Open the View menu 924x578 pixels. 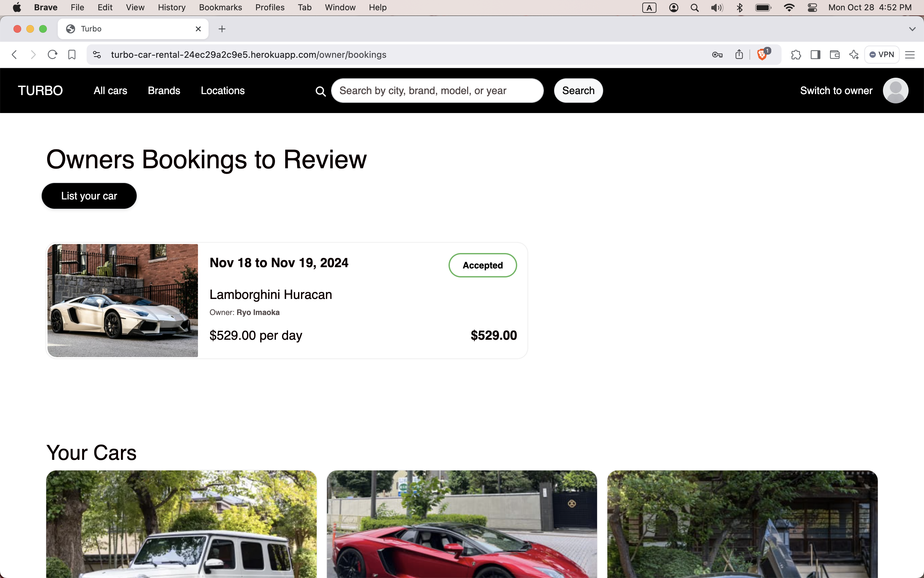point(135,8)
